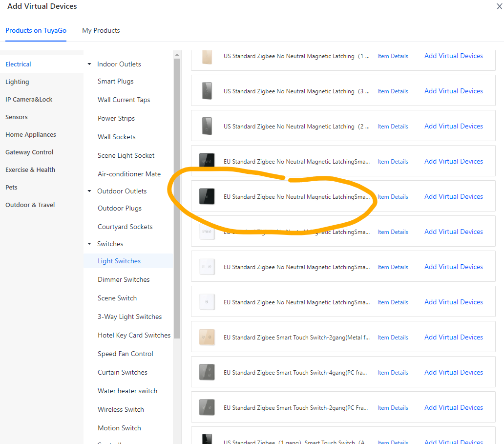Open Item Details for EU 4gang PC switch
504x444 pixels.
pyautogui.click(x=393, y=372)
